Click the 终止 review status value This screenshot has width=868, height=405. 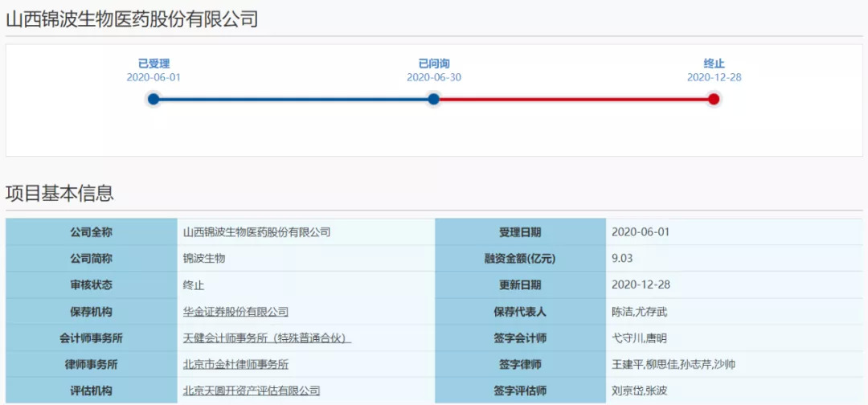click(x=194, y=285)
